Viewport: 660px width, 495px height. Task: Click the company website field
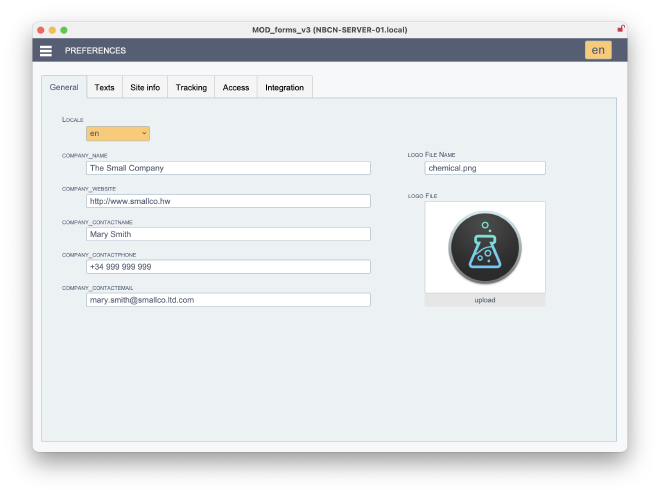click(x=228, y=201)
